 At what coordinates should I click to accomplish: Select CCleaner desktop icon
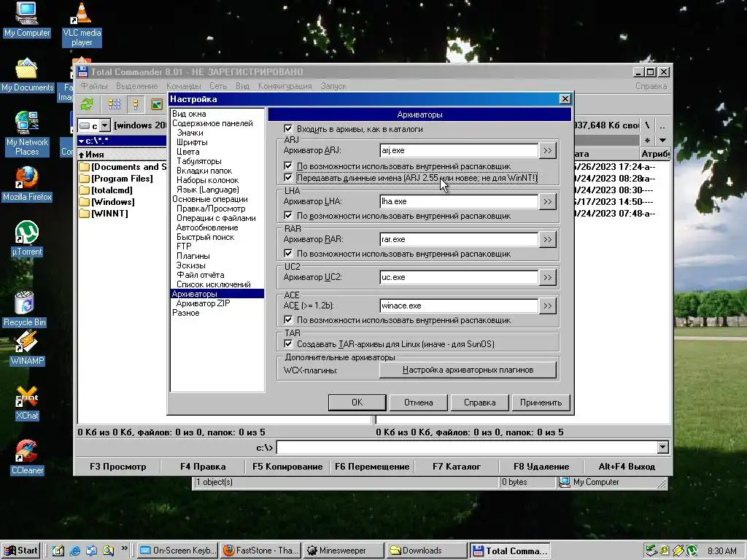tap(27, 457)
